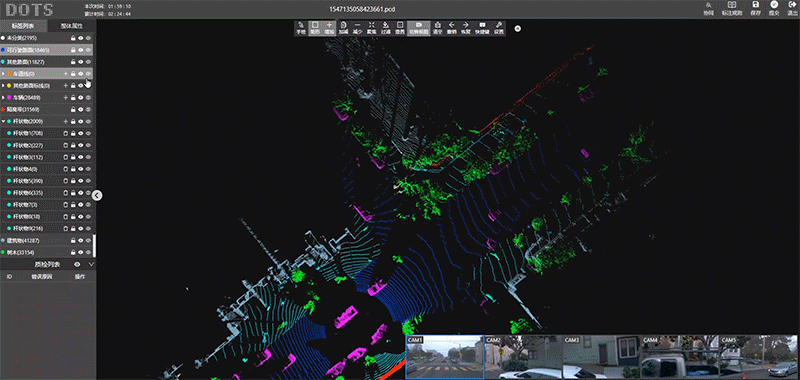
Task: Expand the QC list chevron
Action: coord(91,264)
